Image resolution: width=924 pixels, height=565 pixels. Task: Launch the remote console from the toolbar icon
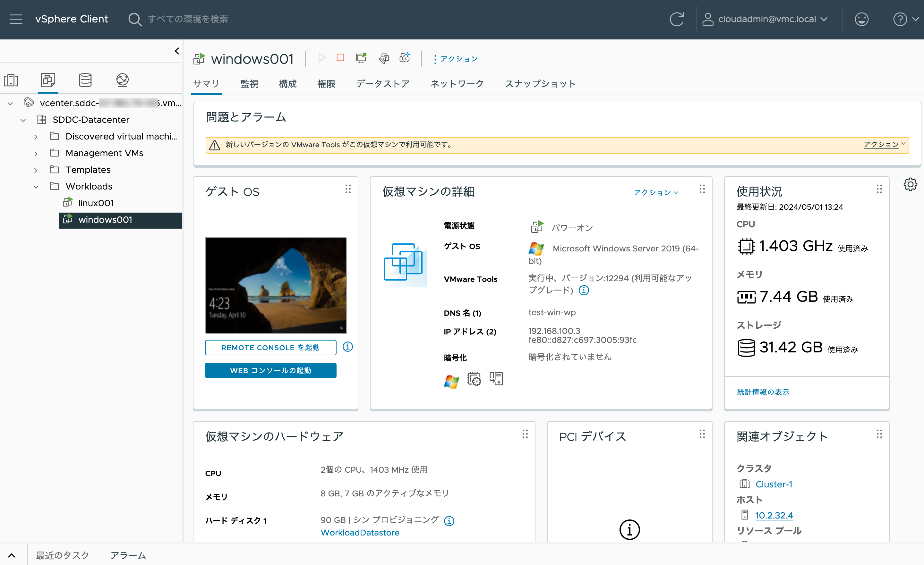361,58
